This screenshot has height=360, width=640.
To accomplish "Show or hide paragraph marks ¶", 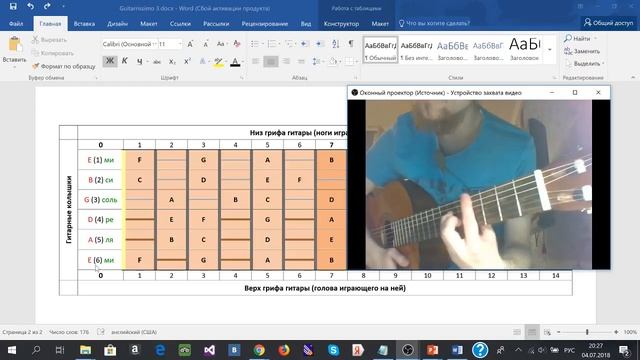I will 351,44.
